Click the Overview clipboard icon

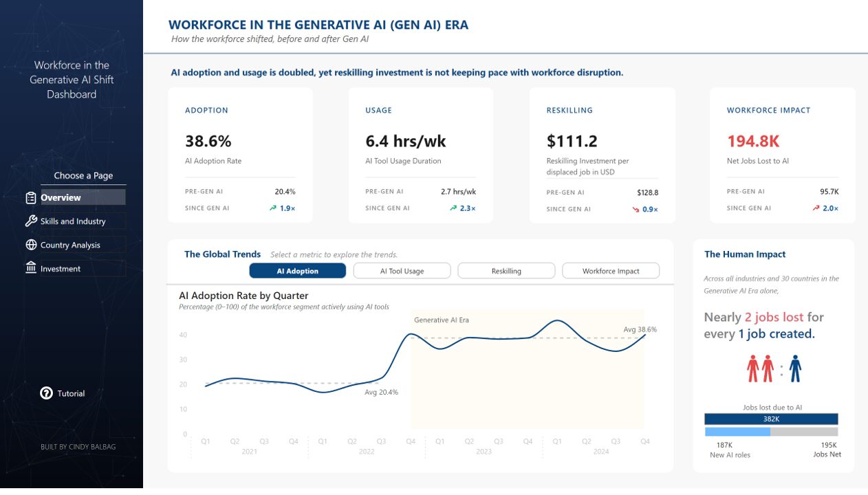pyautogui.click(x=30, y=198)
